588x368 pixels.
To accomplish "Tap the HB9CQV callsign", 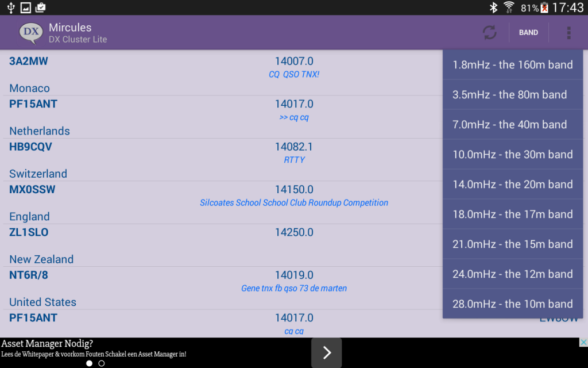I will click(31, 147).
